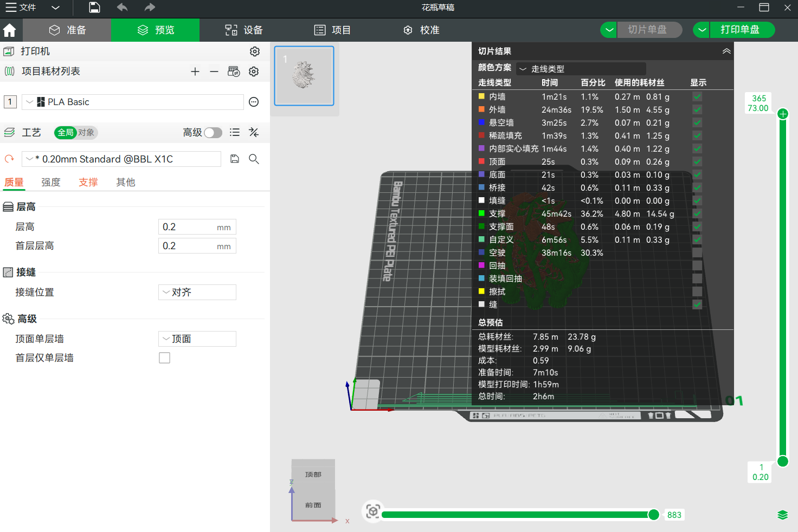This screenshot has height=532, width=798.
Task: Click the plus handle atop layer slider
Action: point(783,114)
